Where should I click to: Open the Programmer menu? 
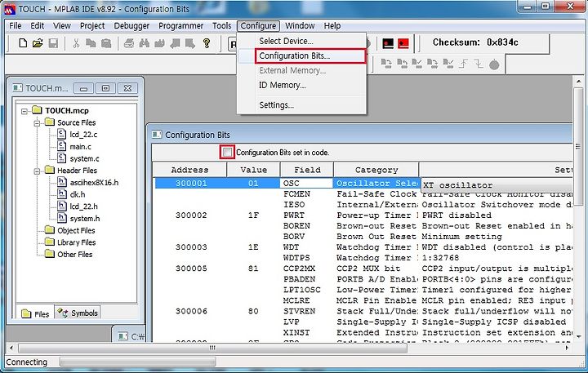(180, 26)
